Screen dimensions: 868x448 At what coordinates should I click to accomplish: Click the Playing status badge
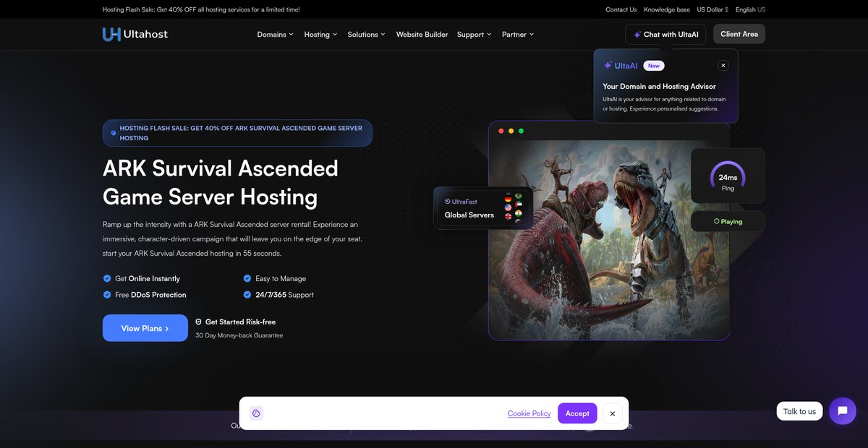[728, 221]
